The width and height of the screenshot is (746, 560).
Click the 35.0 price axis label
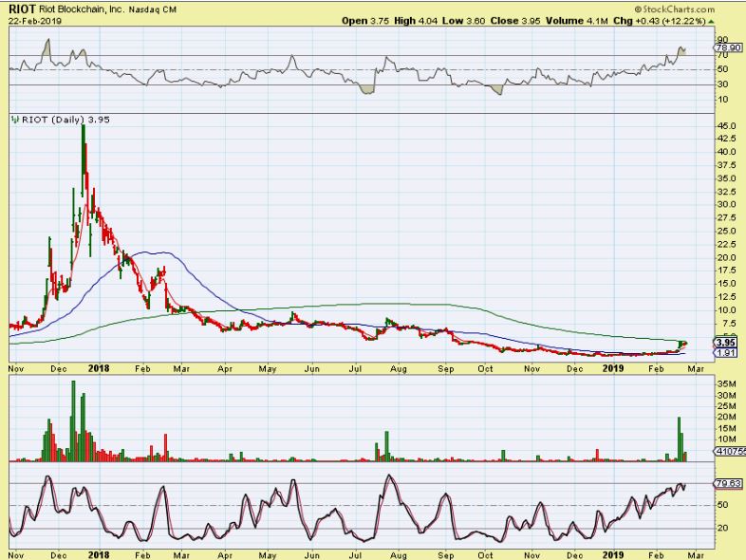726,178
